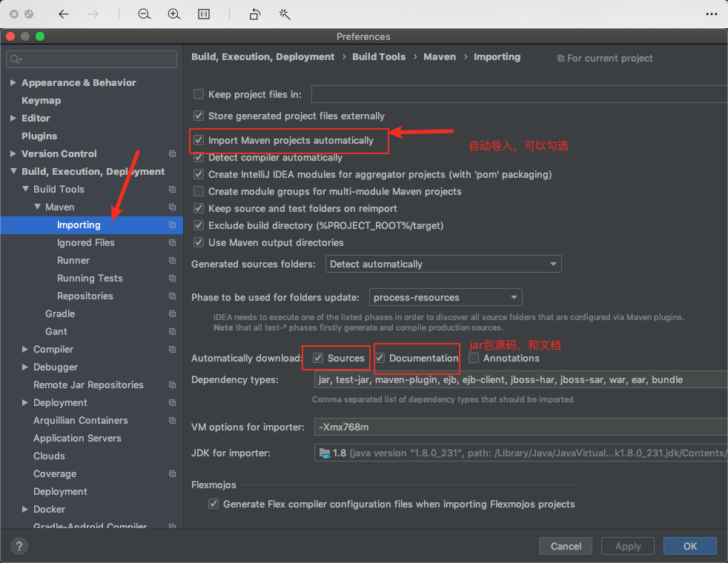The image size is (728, 563).
Task: Expand the Debugger node
Action: tap(25, 367)
